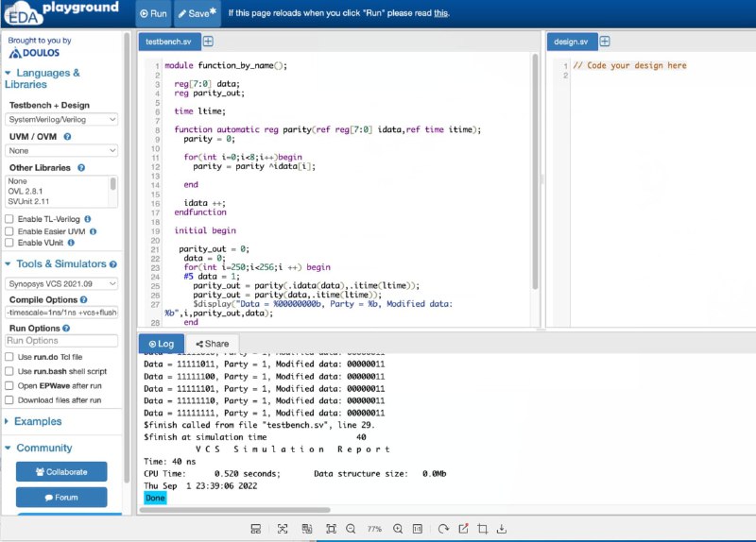This screenshot has width=756, height=542.
Task: Expand the Examples section
Action: (x=38, y=421)
